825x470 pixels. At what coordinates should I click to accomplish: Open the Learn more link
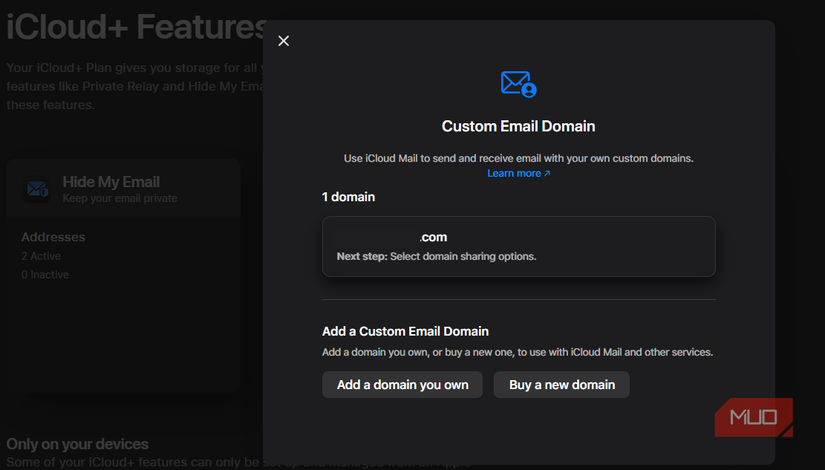coord(518,173)
